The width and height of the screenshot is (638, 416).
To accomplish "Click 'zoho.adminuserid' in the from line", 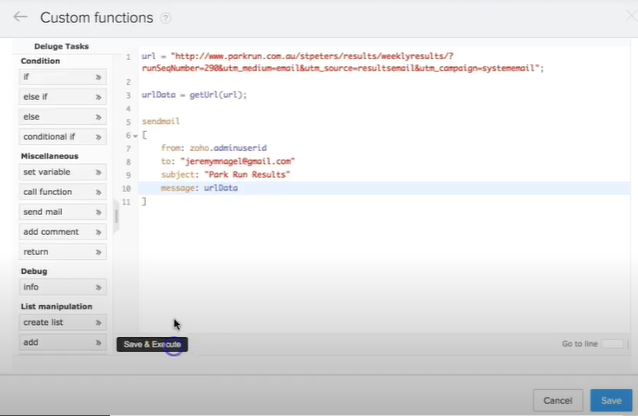I will [228, 148].
